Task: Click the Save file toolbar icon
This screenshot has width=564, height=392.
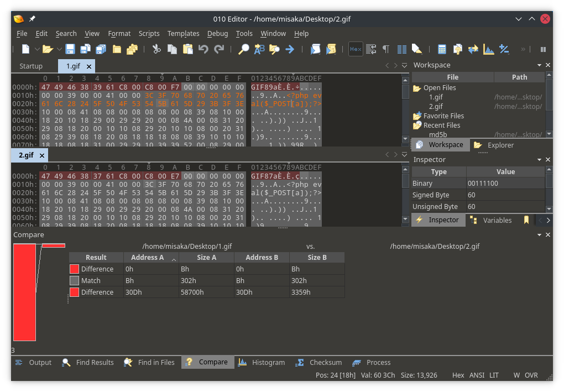Action: pyautogui.click(x=70, y=49)
